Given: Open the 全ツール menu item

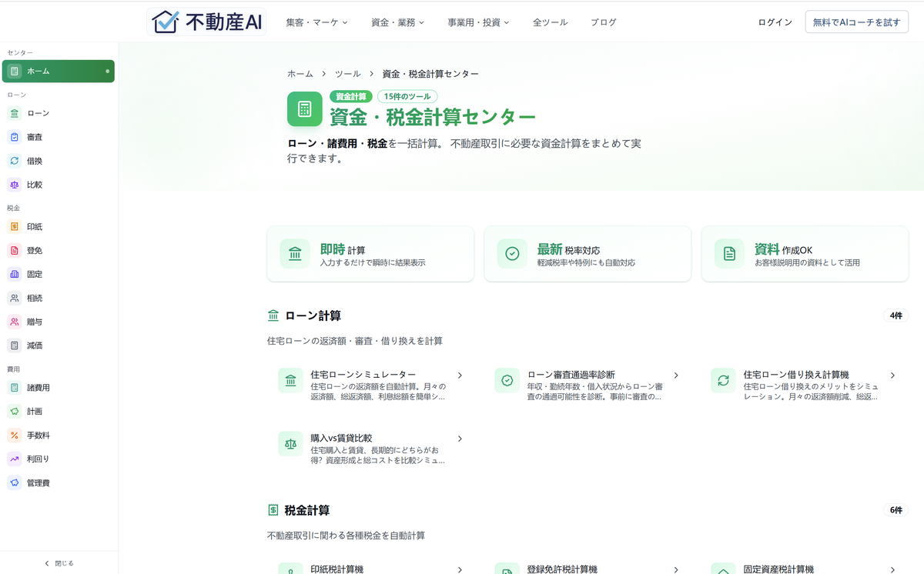Looking at the screenshot, I should [x=550, y=22].
